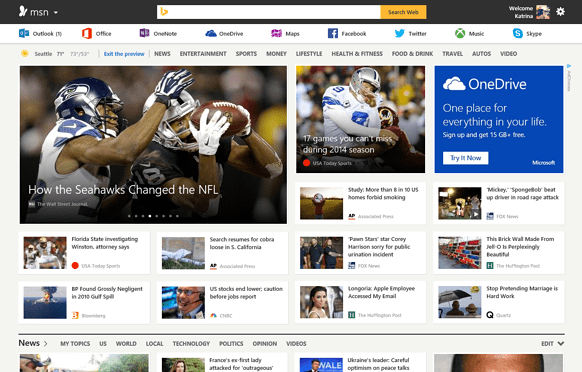Select the AUTOS menu item

tap(481, 54)
